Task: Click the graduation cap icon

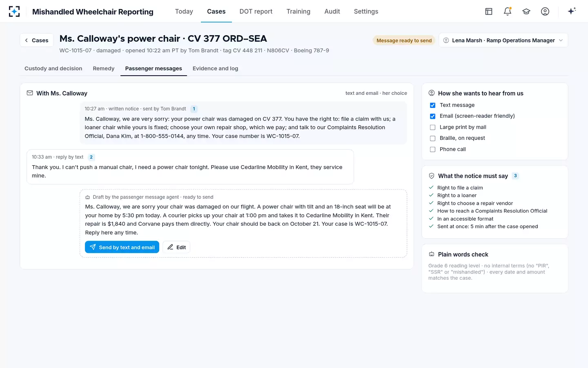Action: pyautogui.click(x=526, y=11)
